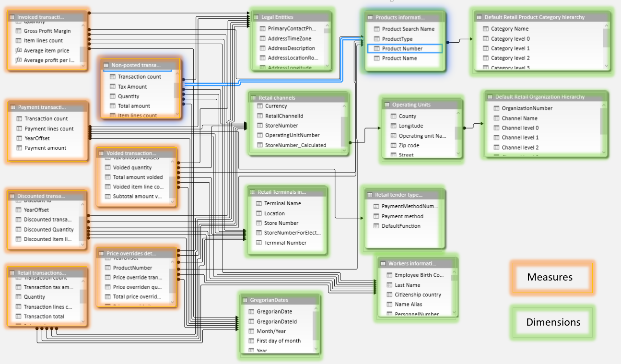Image resolution: width=621 pixels, height=364 pixels.
Task: Select the AddressTimeZone field in Legal Entities
Action: tap(289, 38)
